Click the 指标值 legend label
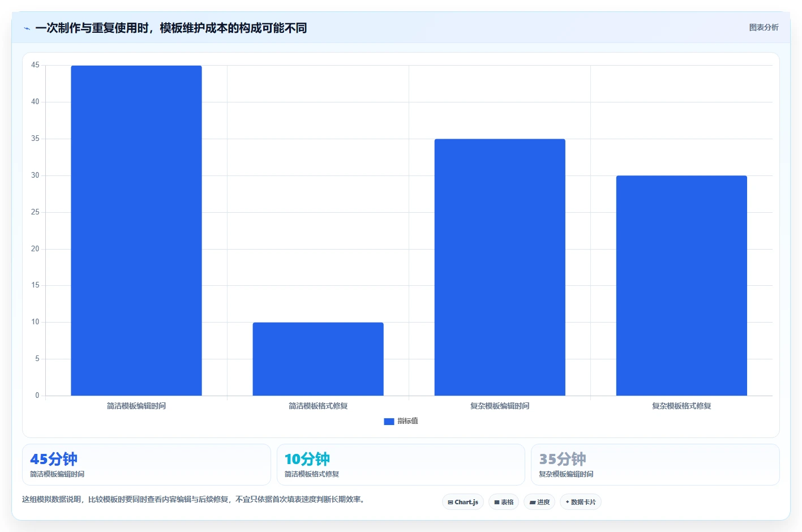 [x=408, y=421]
